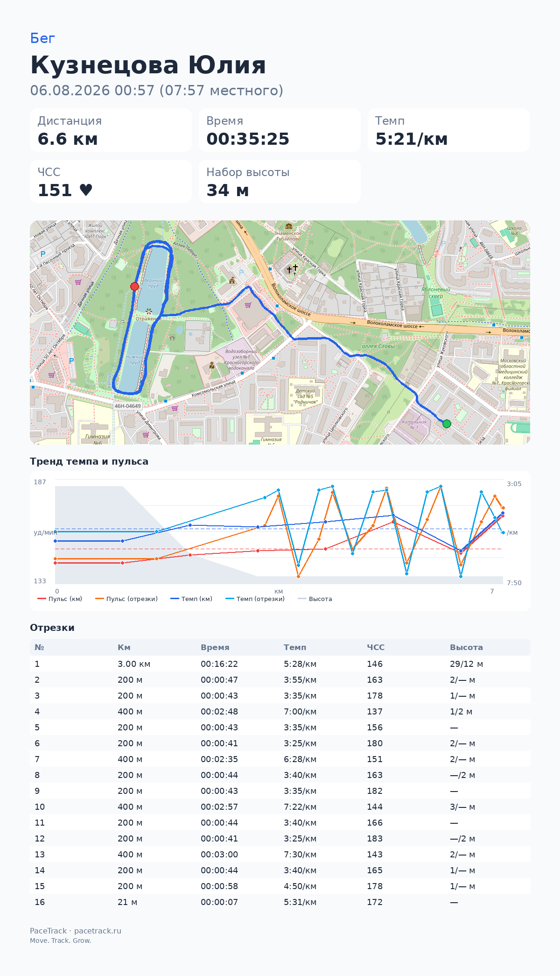Select the Дистанция 6.6 км card
560x976 pixels.
[111, 130]
